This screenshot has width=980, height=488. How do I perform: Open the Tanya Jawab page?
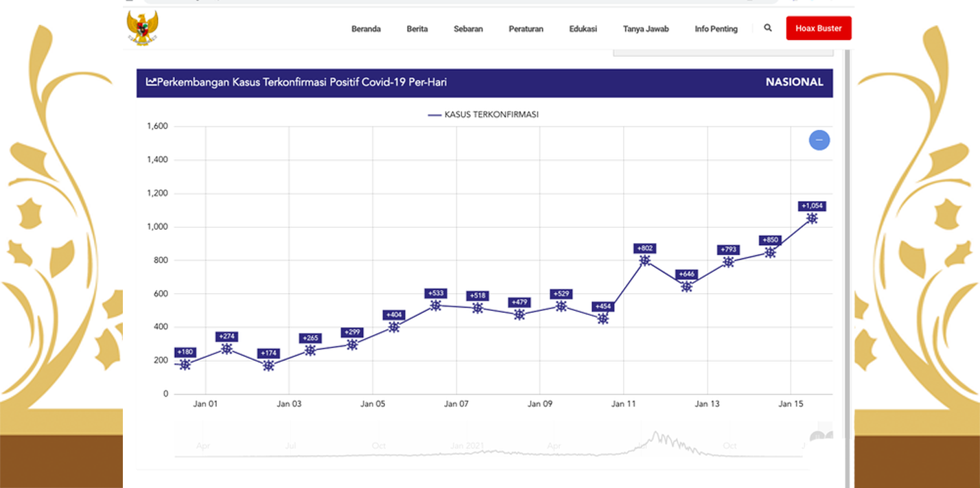(646, 29)
